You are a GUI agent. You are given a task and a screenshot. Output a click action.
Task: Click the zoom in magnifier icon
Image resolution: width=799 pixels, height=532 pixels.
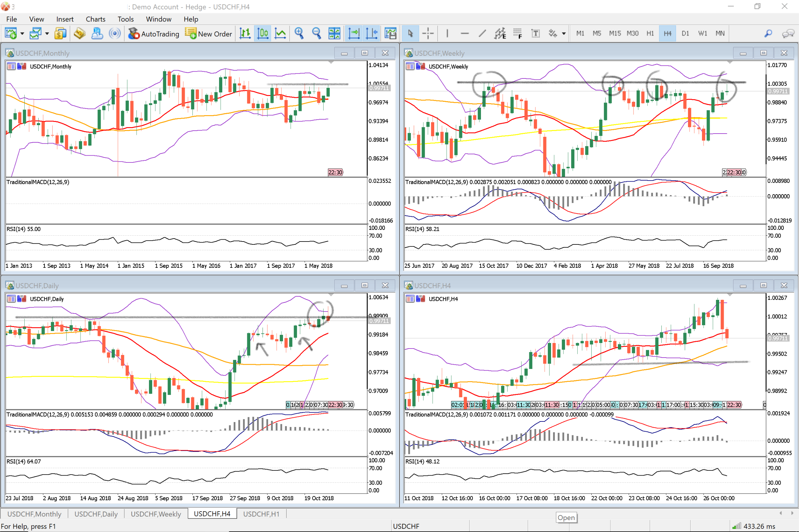299,33
